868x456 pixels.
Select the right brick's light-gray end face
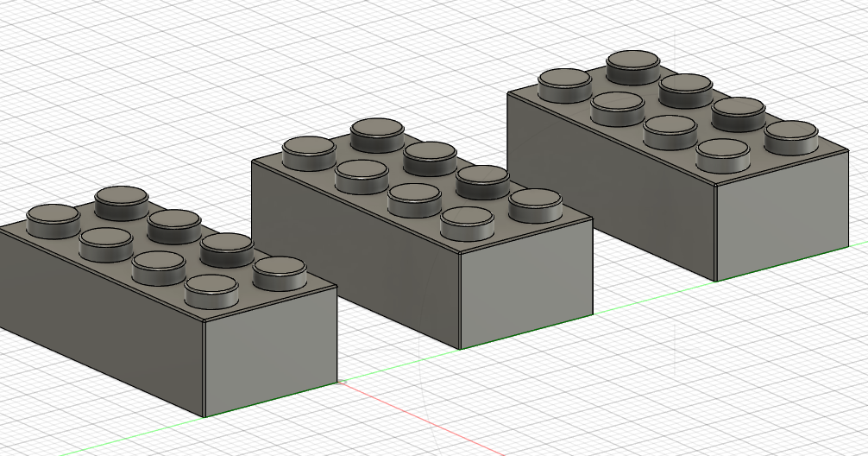click(x=781, y=213)
